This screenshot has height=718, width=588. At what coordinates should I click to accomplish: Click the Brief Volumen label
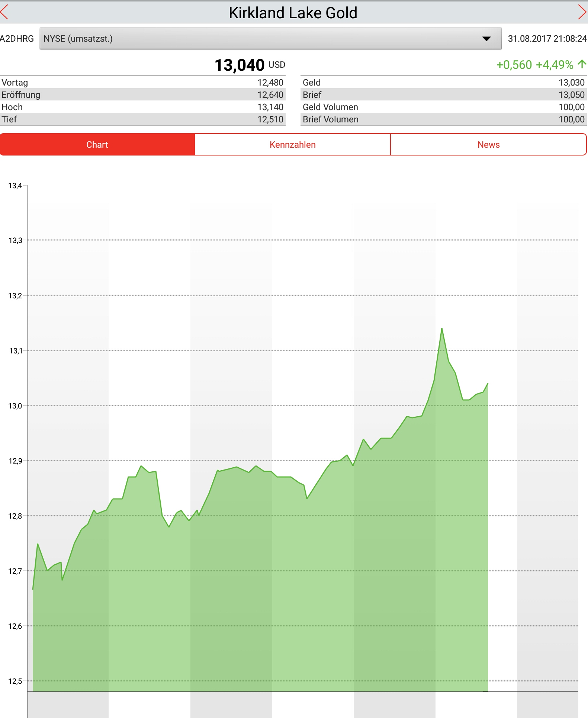point(331,119)
